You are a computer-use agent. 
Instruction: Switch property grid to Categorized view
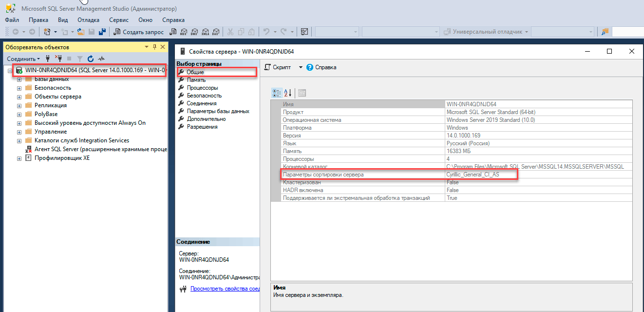(277, 93)
